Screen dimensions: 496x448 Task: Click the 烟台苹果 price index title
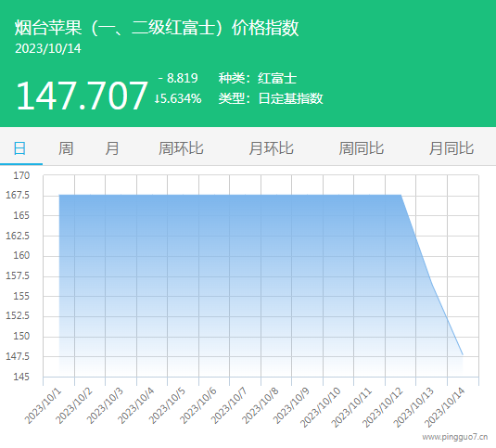[157, 28]
